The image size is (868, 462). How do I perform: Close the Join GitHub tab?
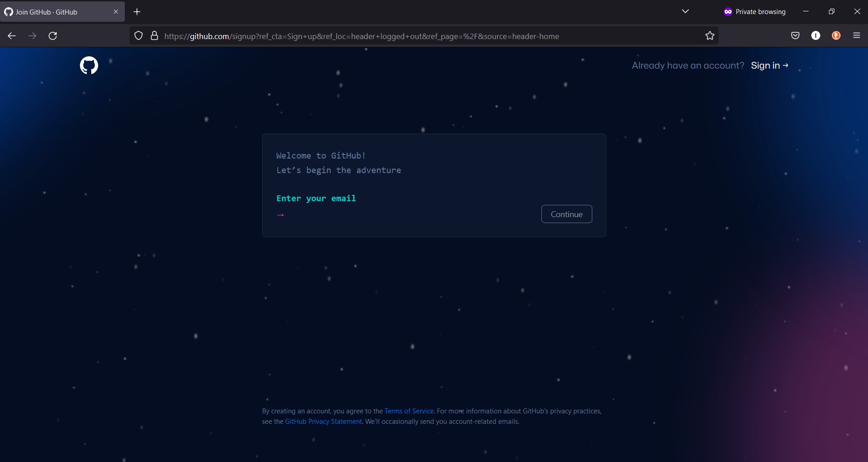tap(116, 12)
